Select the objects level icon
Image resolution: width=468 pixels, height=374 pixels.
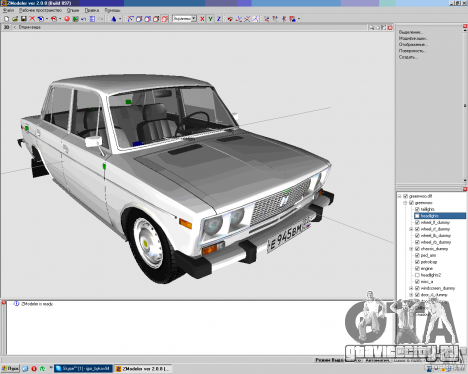point(156,19)
